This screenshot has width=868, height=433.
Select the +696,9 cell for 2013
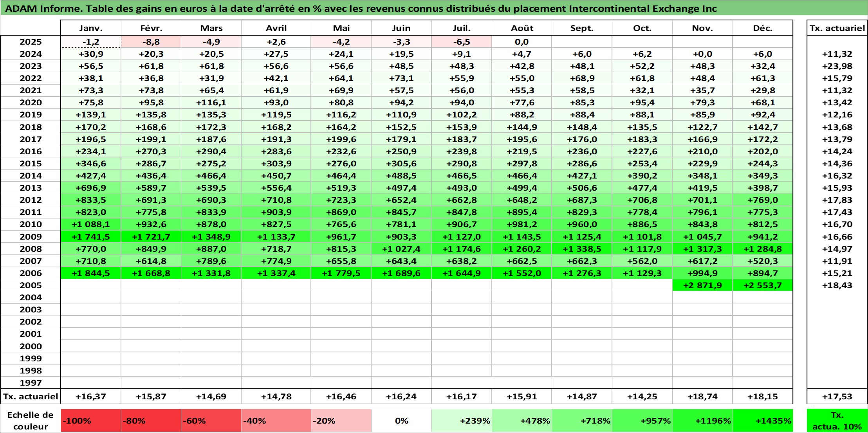pos(91,188)
